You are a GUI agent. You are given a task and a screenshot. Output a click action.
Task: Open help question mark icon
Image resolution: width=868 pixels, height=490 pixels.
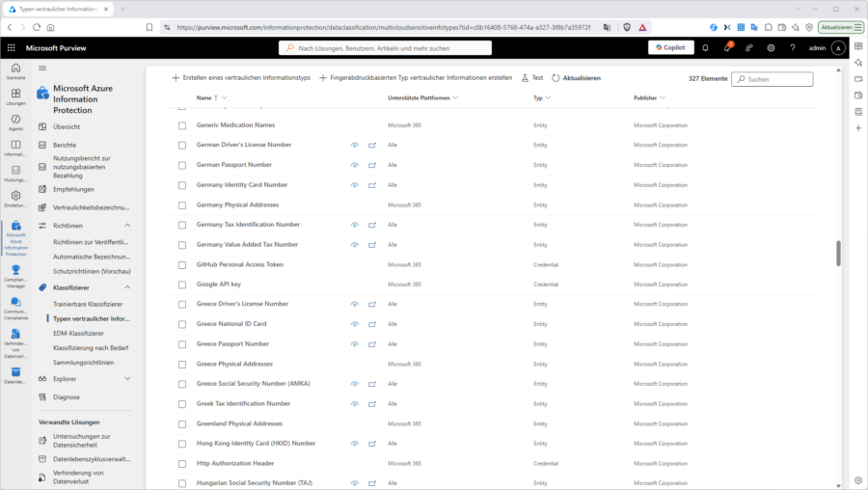(792, 48)
